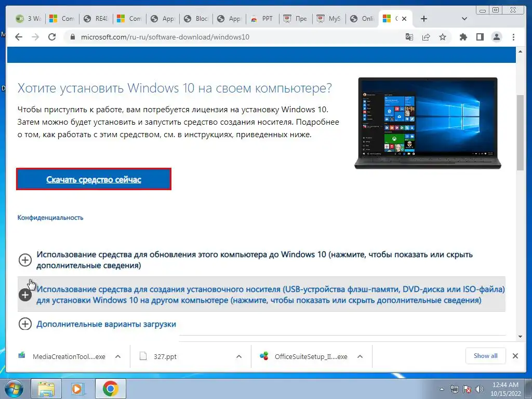Viewport: 532px width, 399px height.
Task: Expand 'Использование средства для создания установочного носителя' section
Action: [x=261, y=295]
